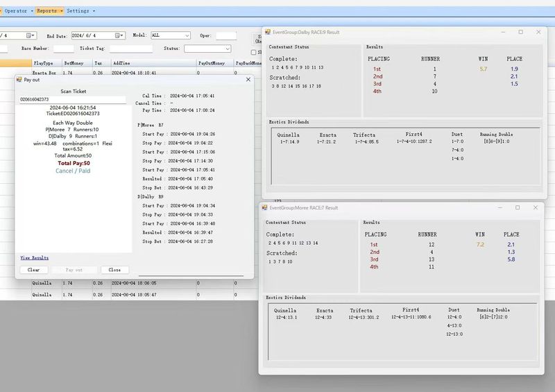555x392 pixels.
Task: Click the Scan Ticket input containing 020616042373
Action: 72,99
